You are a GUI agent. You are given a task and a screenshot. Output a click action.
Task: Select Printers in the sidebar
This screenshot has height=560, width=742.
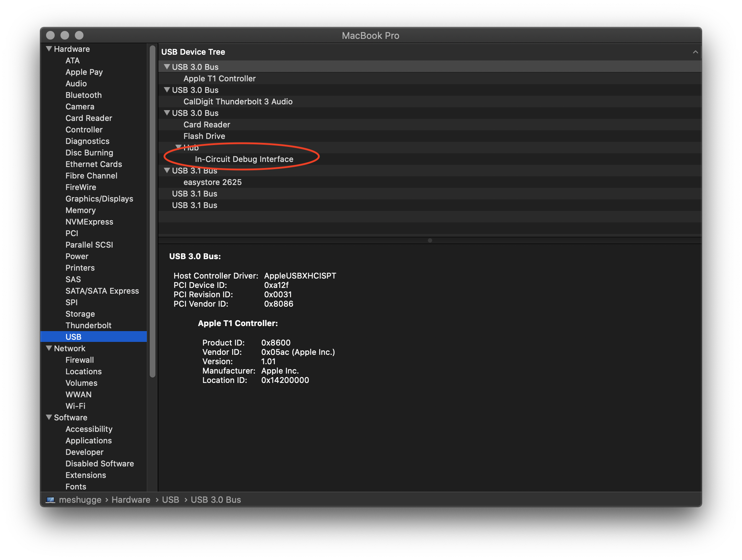pyautogui.click(x=80, y=268)
